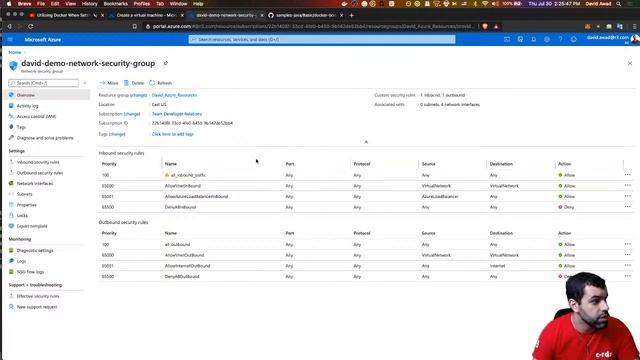Open Network interfaces in the sidebar
Screen dimensions: 640x360
pyautogui.click(x=35, y=183)
